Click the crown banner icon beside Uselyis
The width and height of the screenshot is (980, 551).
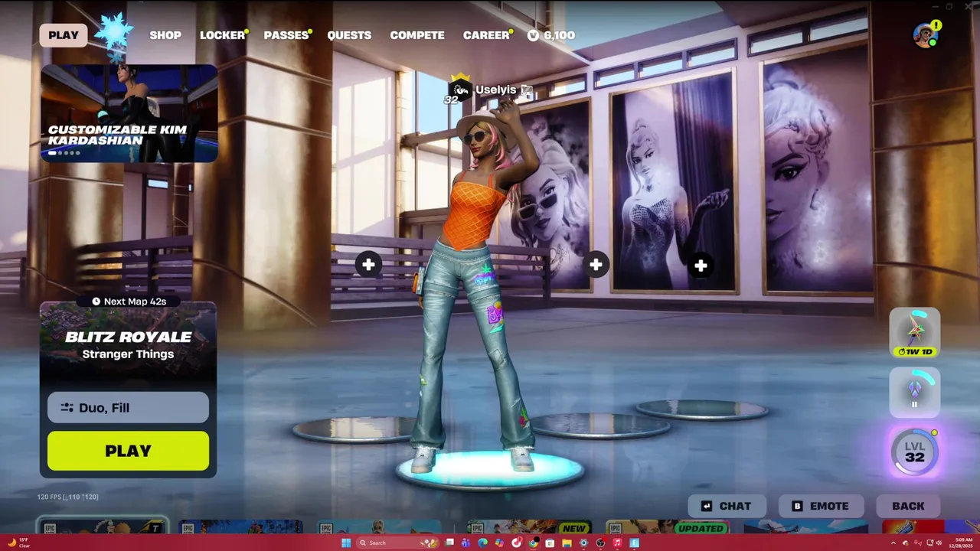[x=459, y=89]
